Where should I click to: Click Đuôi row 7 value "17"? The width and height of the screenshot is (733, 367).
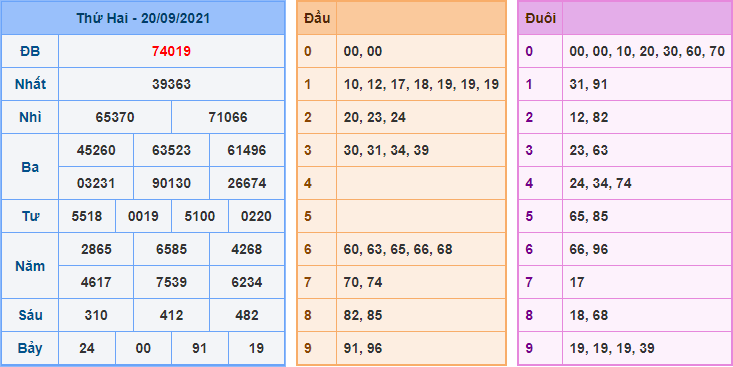coord(577,282)
